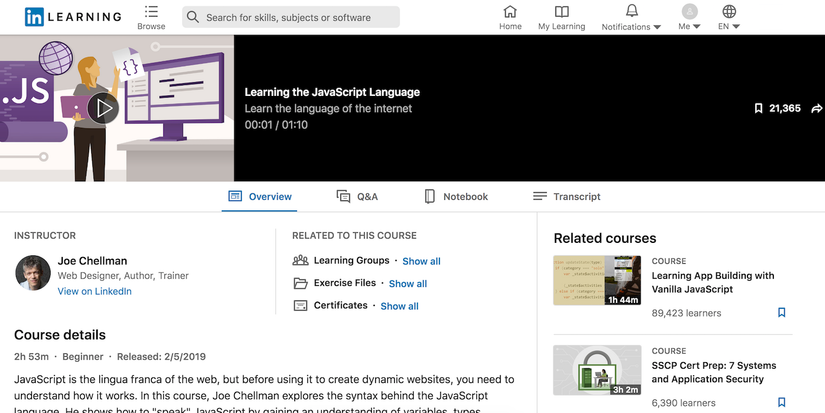This screenshot has width=825, height=413.
Task: Open the Transcript tab
Action: pyautogui.click(x=566, y=197)
